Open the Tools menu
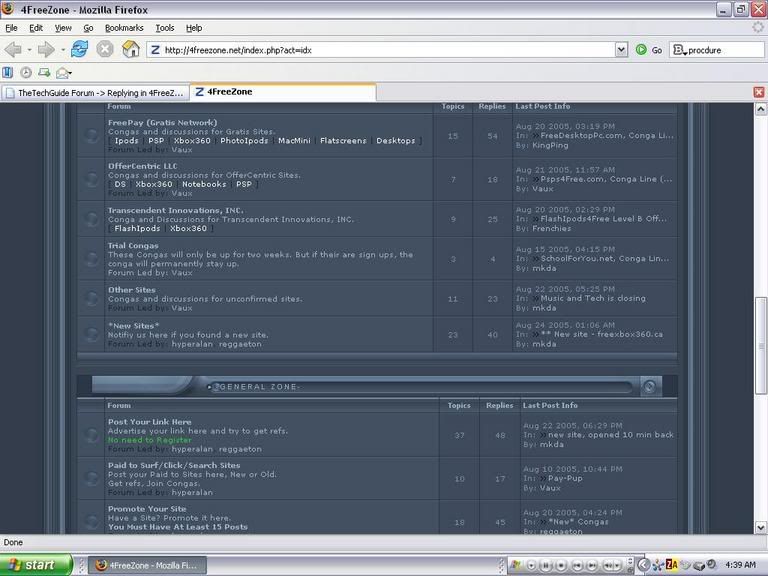Image resolution: width=768 pixels, height=576 pixels. (165, 28)
